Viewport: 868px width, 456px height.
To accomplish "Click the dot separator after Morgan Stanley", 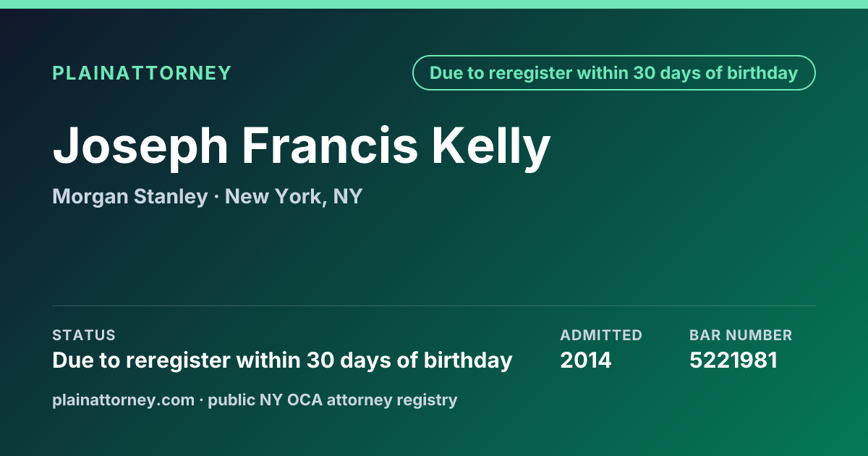I will tap(216, 197).
